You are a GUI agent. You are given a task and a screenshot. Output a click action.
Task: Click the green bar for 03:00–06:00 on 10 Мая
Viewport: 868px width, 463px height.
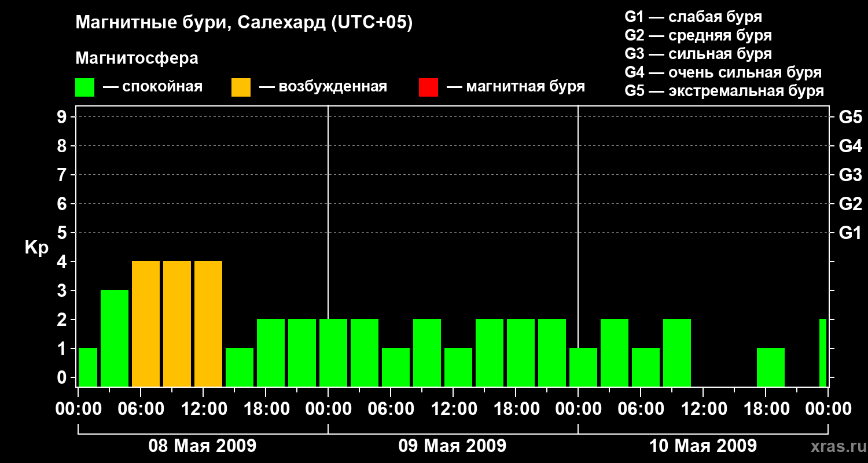[615, 352]
